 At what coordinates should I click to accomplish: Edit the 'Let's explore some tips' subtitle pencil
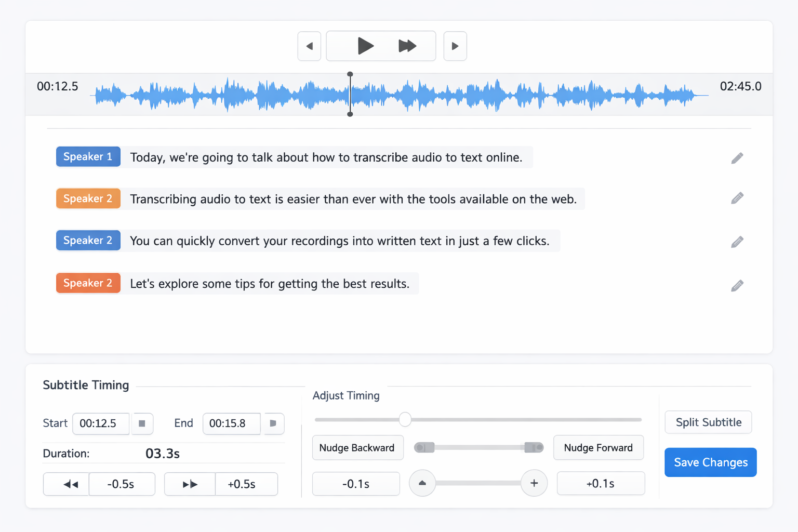(737, 285)
